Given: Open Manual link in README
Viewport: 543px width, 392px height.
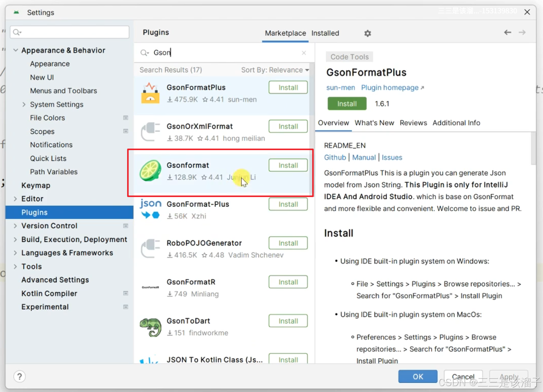Looking at the screenshot, I should [x=364, y=157].
